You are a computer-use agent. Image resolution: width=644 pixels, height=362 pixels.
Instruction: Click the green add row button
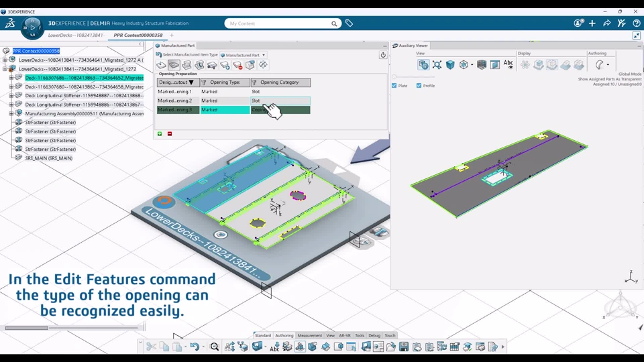tap(160, 134)
